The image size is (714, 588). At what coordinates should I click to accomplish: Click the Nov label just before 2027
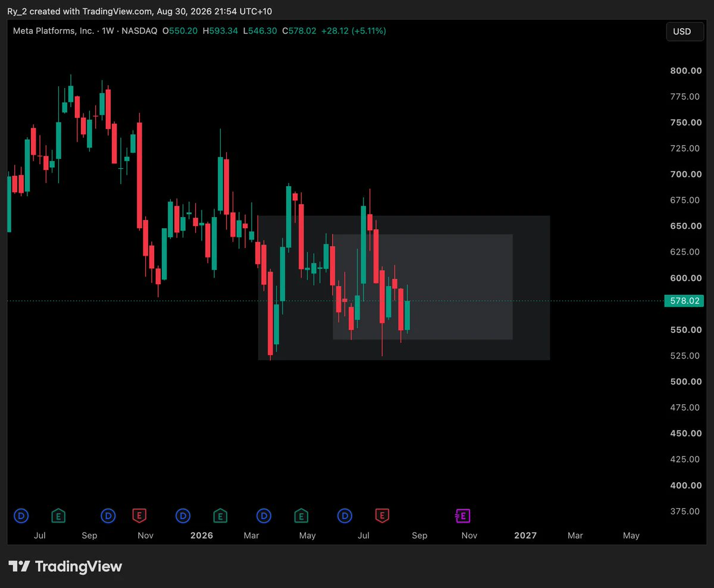click(469, 536)
